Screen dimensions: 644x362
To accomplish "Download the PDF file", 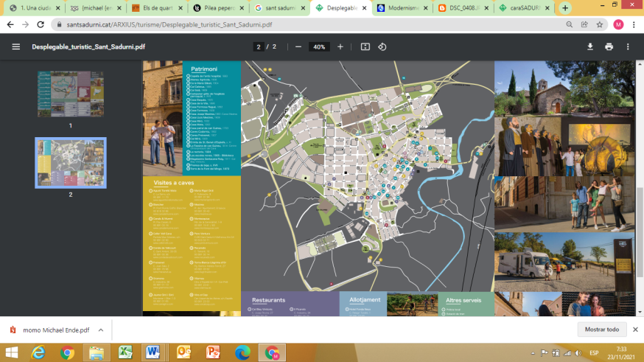I will click(x=589, y=46).
